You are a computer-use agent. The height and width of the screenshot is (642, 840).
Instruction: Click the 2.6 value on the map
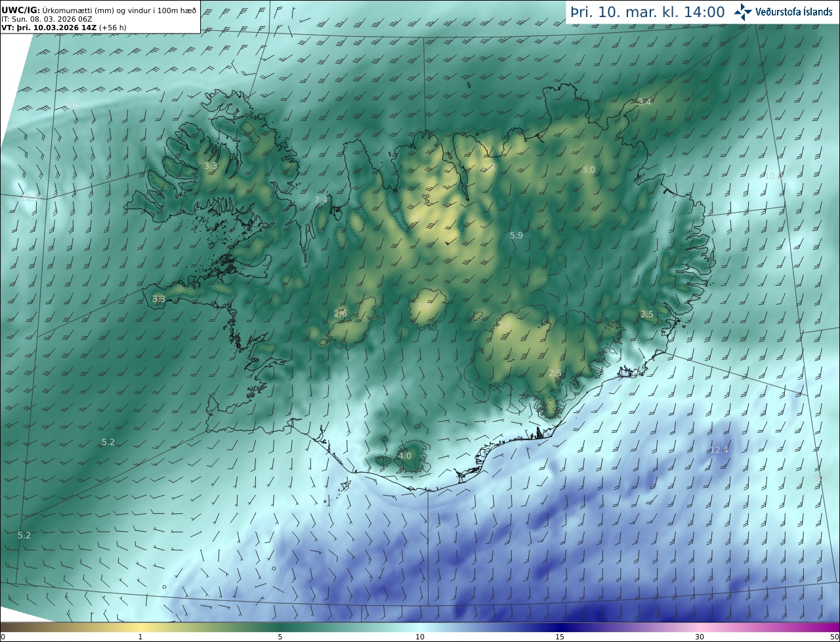coord(341,313)
